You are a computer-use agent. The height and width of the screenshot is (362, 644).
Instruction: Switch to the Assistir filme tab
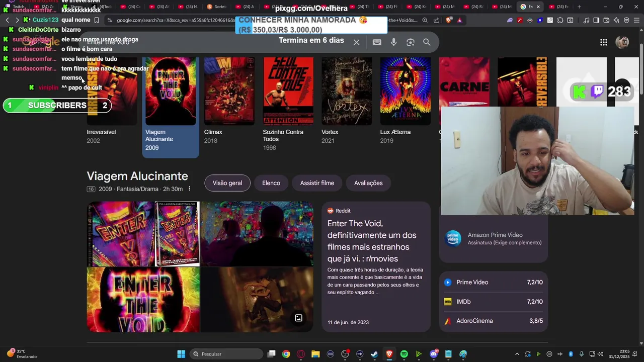[317, 183]
